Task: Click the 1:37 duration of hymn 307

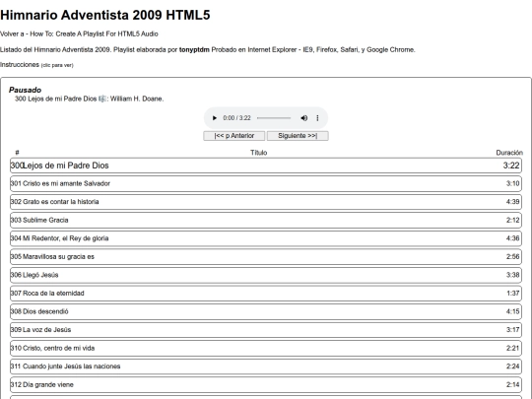Action: tap(512, 294)
